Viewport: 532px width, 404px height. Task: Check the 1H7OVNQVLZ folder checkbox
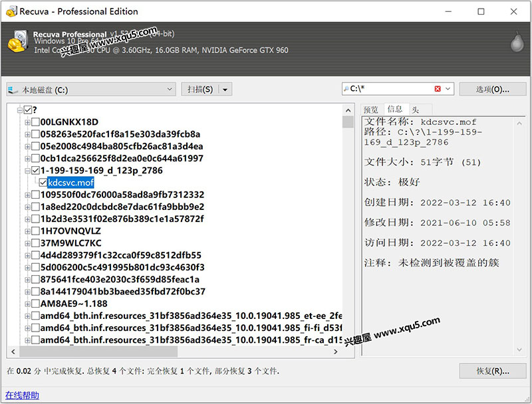[35, 231]
